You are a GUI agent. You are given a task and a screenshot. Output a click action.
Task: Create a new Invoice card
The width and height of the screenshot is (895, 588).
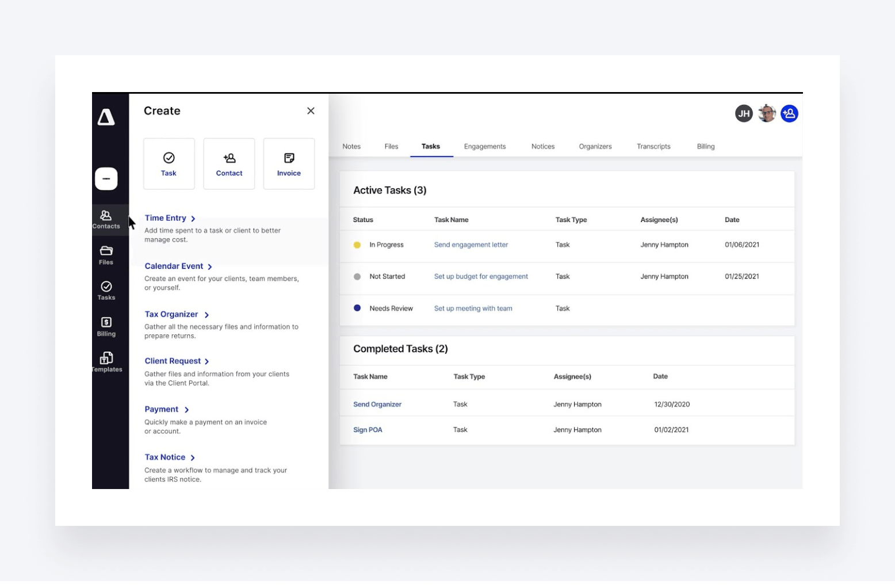[289, 163]
